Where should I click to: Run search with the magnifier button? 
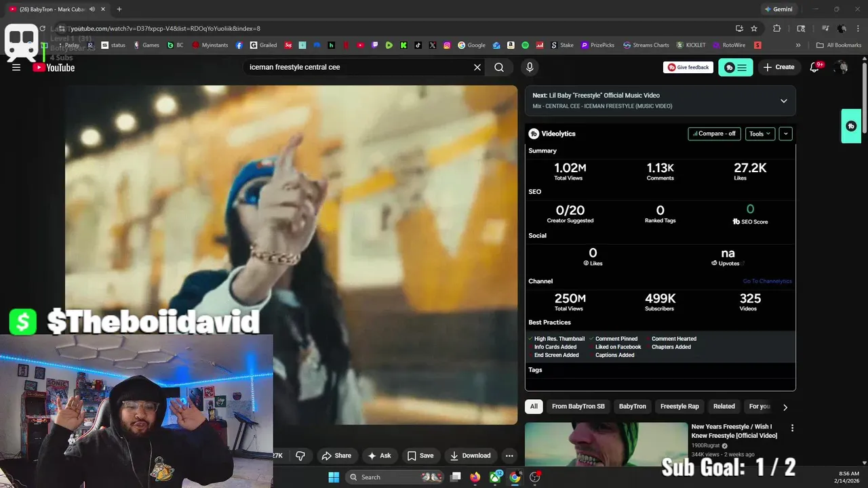pos(499,67)
